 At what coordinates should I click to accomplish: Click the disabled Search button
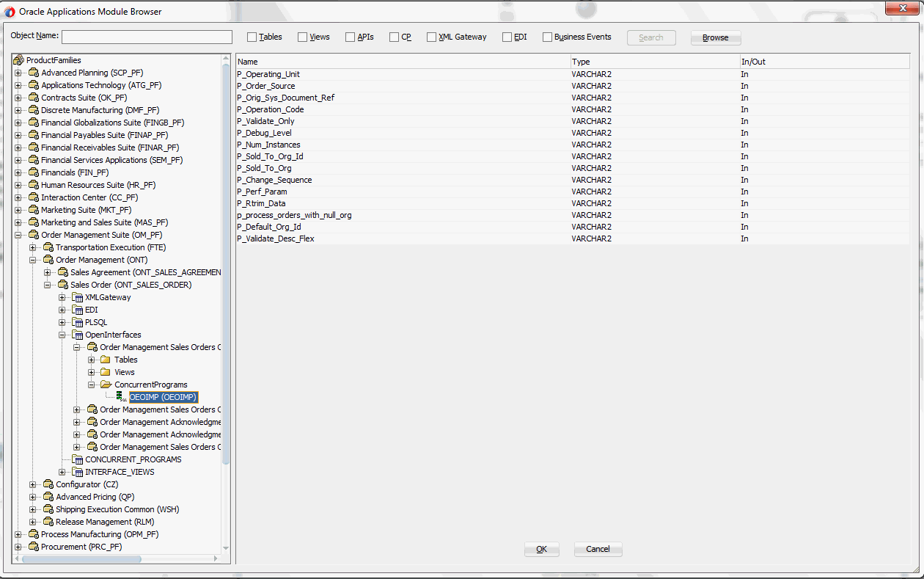click(x=651, y=37)
